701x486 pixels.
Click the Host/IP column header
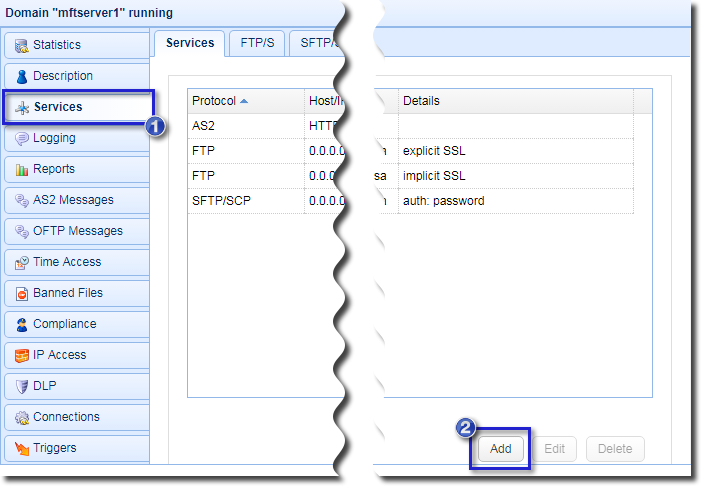point(325,101)
